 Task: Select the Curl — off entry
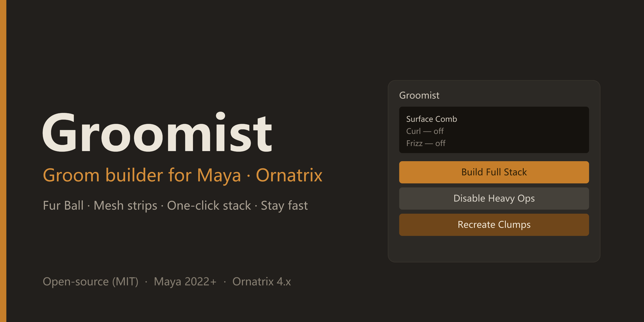click(x=425, y=131)
